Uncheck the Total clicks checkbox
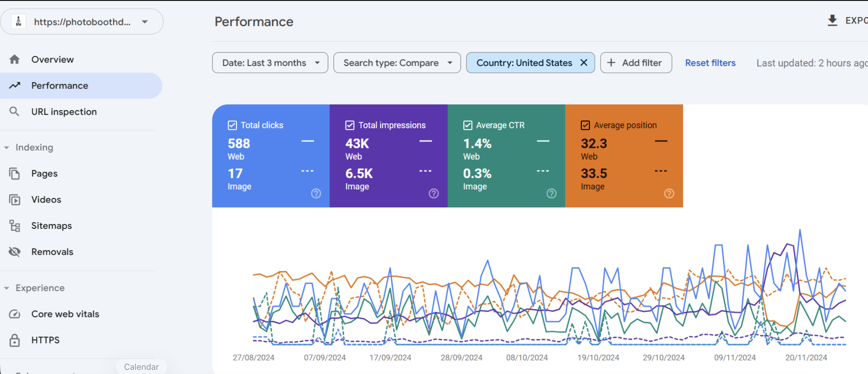Screen dimensions: 868x374 [232, 125]
